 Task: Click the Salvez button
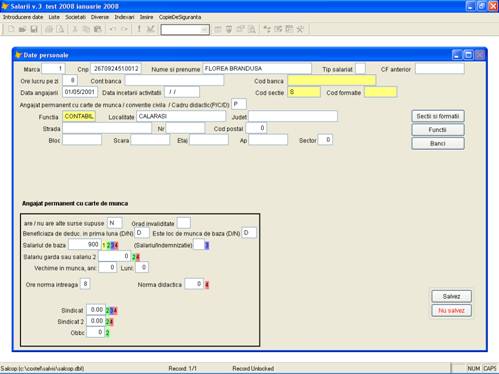[x=451, y=296]
